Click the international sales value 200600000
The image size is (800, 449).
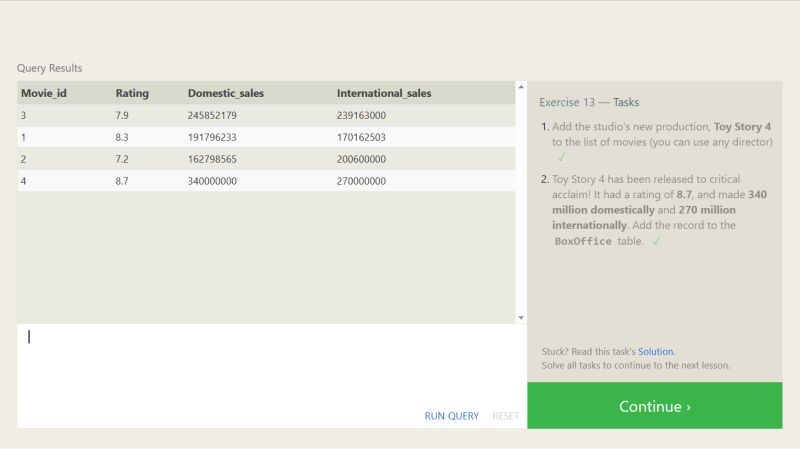click(x=361, y=159)
